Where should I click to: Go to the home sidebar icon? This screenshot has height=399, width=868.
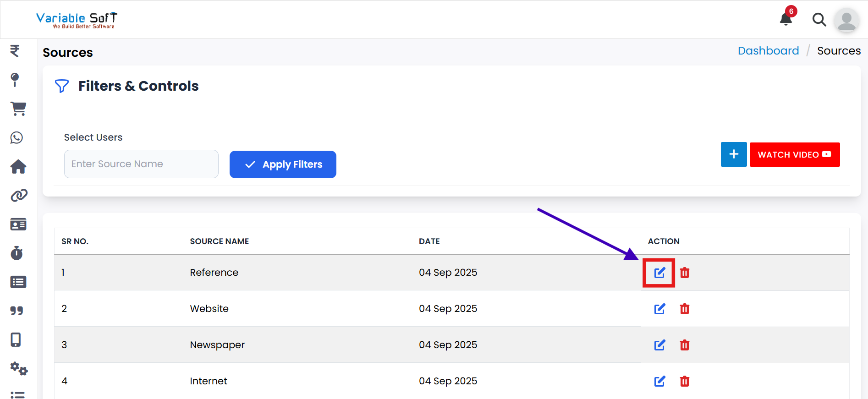(18, 167)
